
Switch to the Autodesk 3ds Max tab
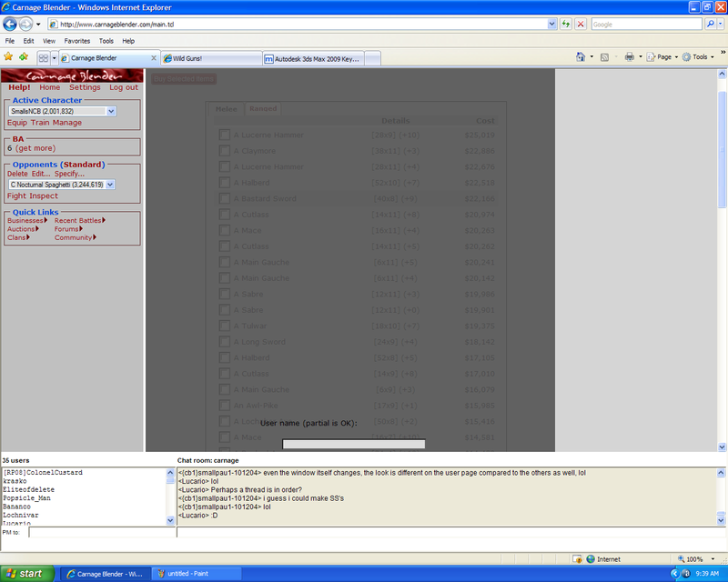(313, 58)
